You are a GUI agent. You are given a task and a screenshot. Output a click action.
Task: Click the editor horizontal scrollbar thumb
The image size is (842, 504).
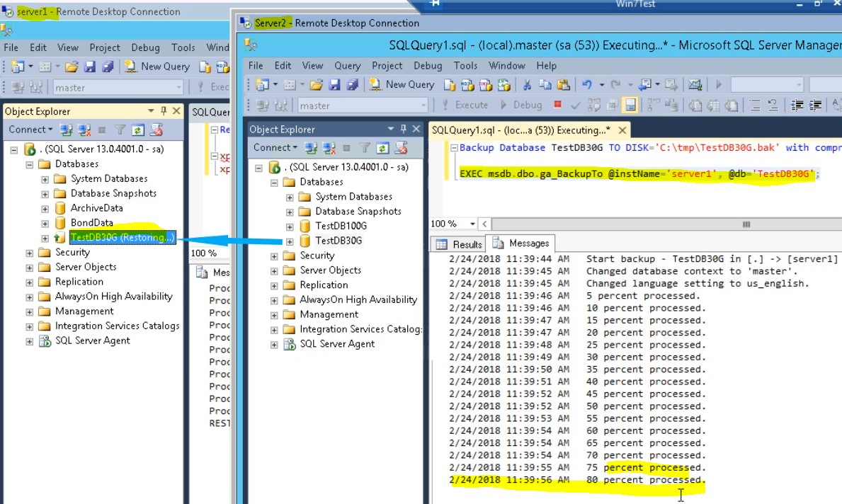(745, 224)
